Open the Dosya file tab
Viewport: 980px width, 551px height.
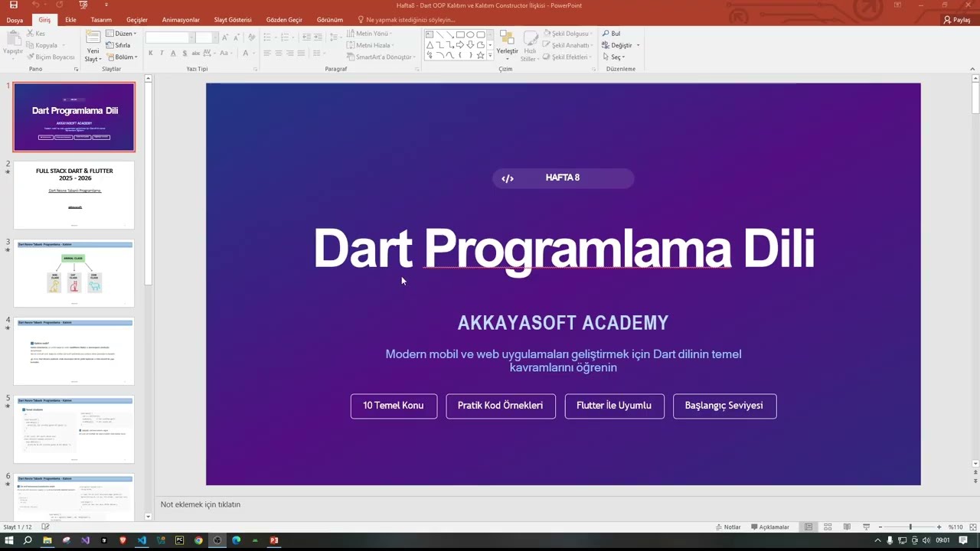(15, 20)
